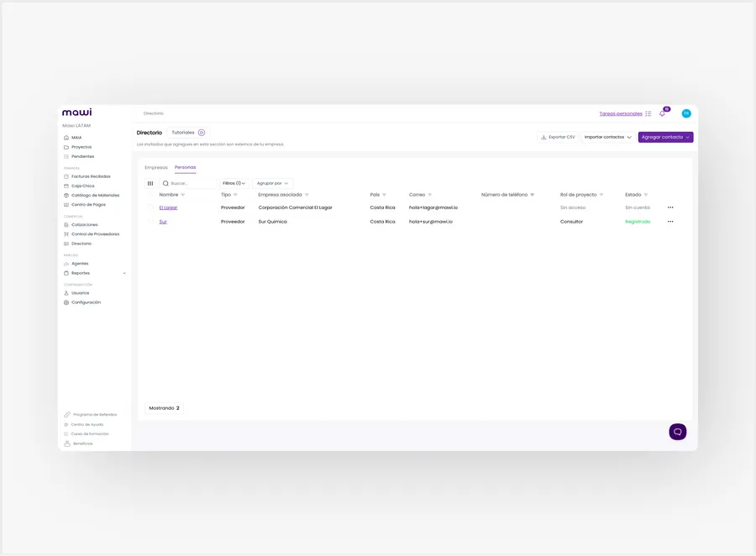The image size is (756, 556).
Task: Open the Estado column filter arrow
Action: 646,195
